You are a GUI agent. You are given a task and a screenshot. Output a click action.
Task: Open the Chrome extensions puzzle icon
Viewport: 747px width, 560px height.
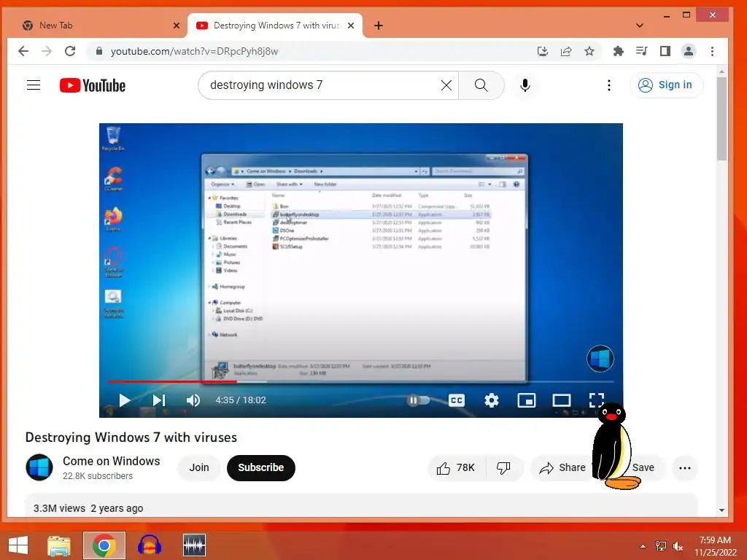click(619, 51)
